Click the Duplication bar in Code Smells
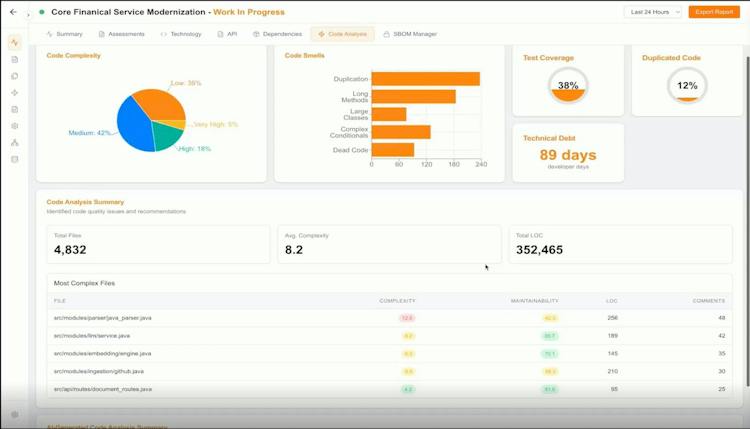 tap(426, 79)
